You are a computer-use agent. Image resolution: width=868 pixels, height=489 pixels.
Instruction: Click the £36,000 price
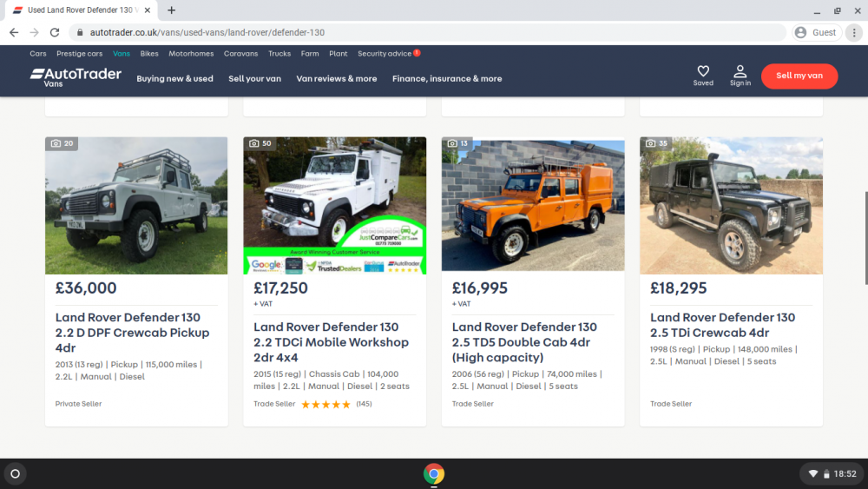[x=86, y=288]
